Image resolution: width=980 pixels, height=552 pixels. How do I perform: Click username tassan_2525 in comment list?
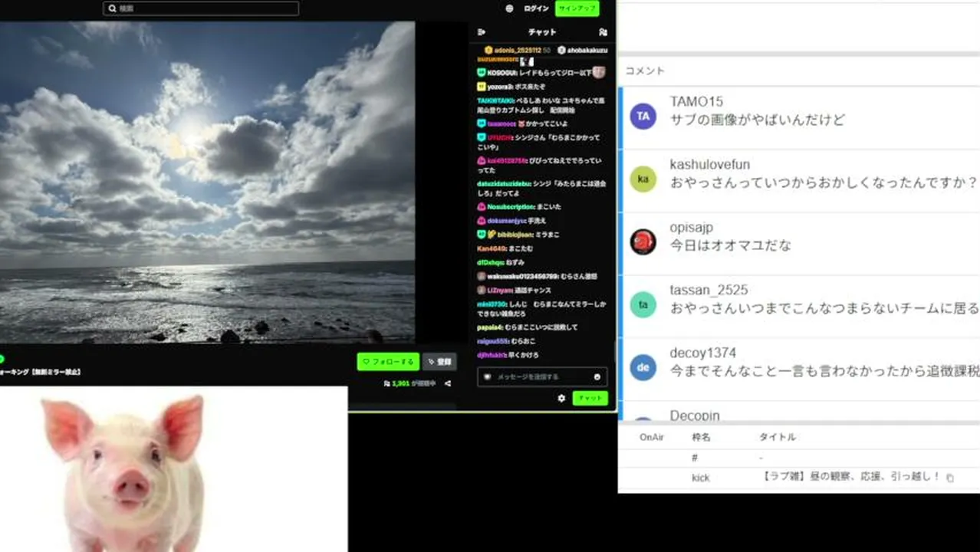[x=709, y=290]
